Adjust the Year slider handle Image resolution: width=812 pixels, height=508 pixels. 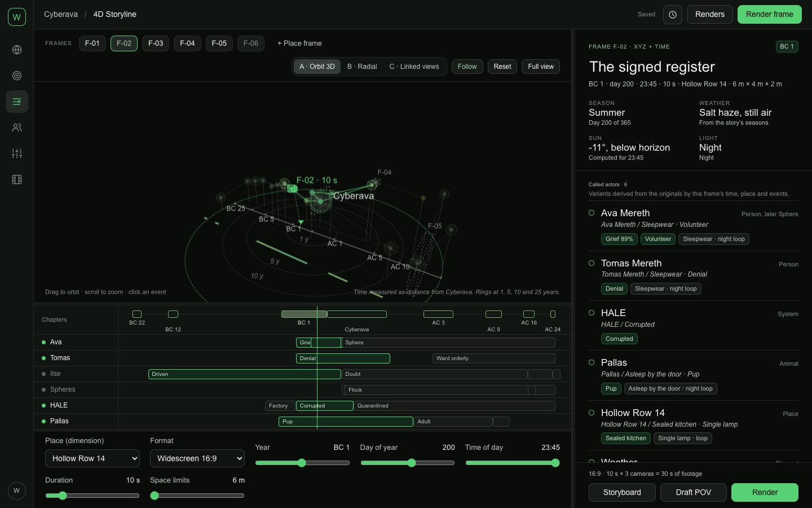point(302,463)
